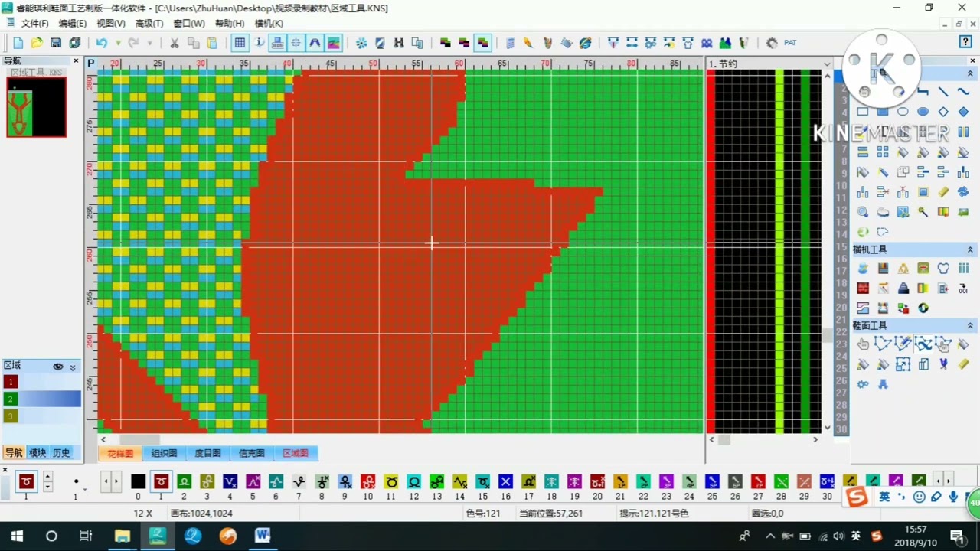980x551 pixels.
Task: Click the pyramid icon in flat knitting tools
Action: 903,289
